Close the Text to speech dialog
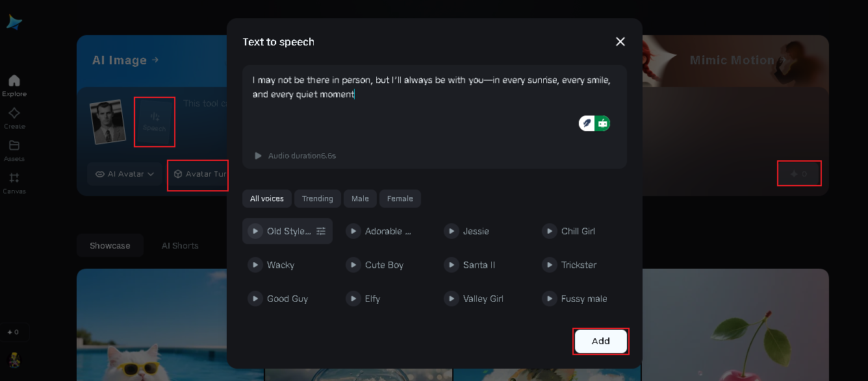 (620, 42)
